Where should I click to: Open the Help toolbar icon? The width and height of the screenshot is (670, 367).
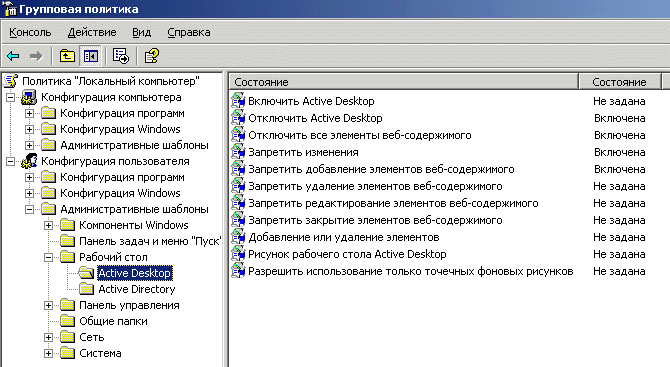(152, 56)
